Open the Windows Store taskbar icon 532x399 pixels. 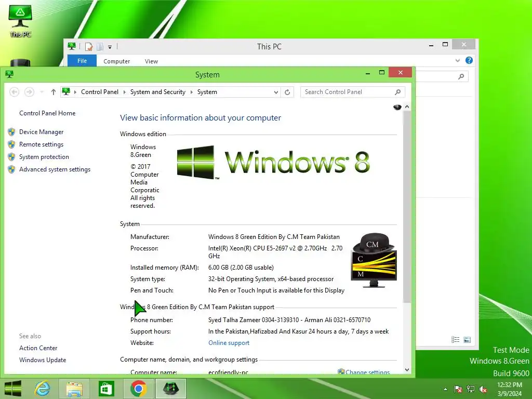click(x=106, y=389)
